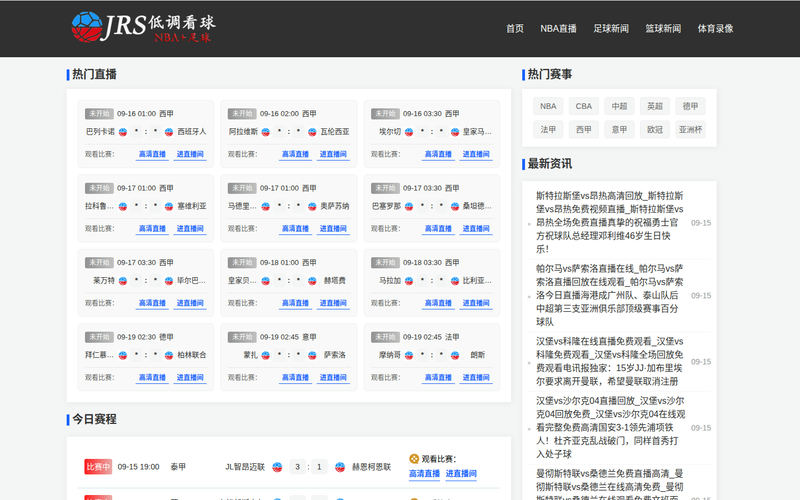Click the 莱万特 team logo icon
Image resolution: width=800 pixels, height=500 pixels.
point(123,281)
